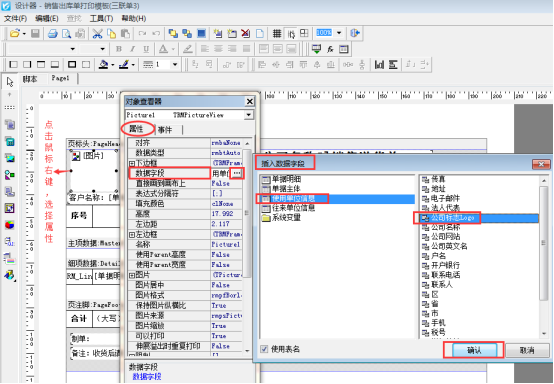This screenshot has width=554, height=384.
Task: Click the 取消 button
Action: (528, 350)
